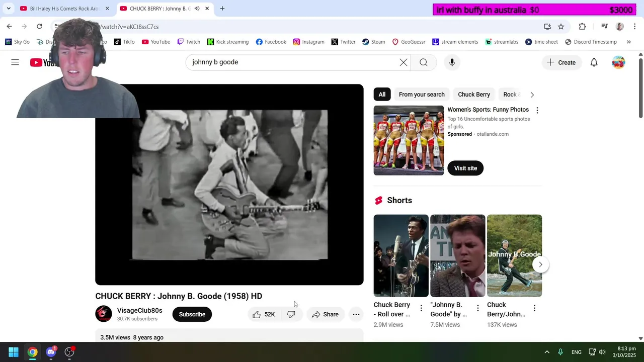Screen dimensions: 644x362
Task: Select the From your search chip
Action: tap(422, 95)
